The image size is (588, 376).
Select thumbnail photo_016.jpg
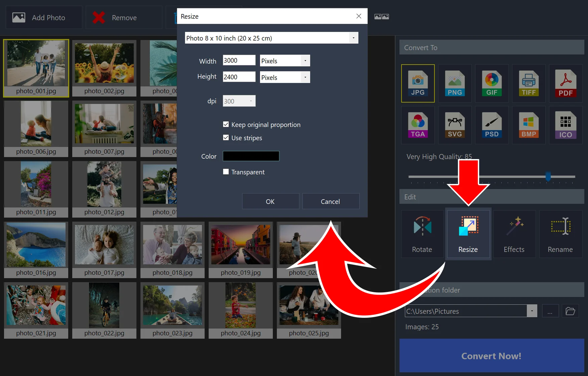(x=36, y=250)
